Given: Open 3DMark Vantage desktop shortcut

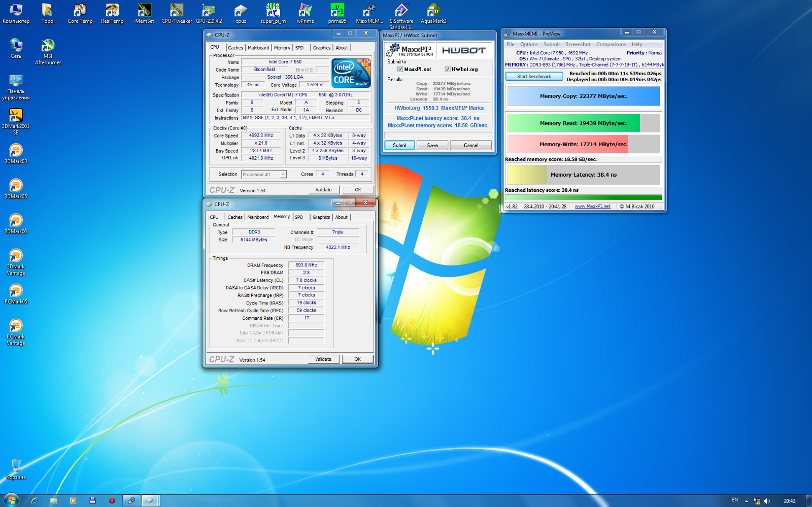Looking at the screenshot, I should tap(16, 262).
